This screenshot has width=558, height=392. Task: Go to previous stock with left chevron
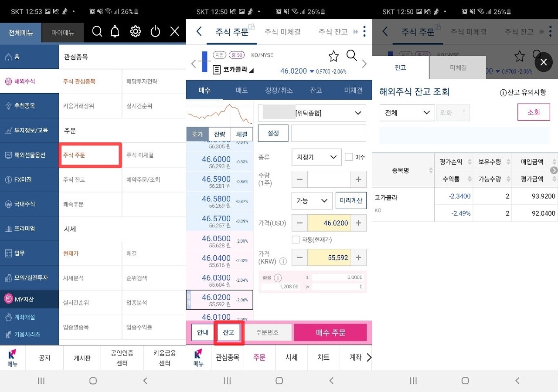194,64
